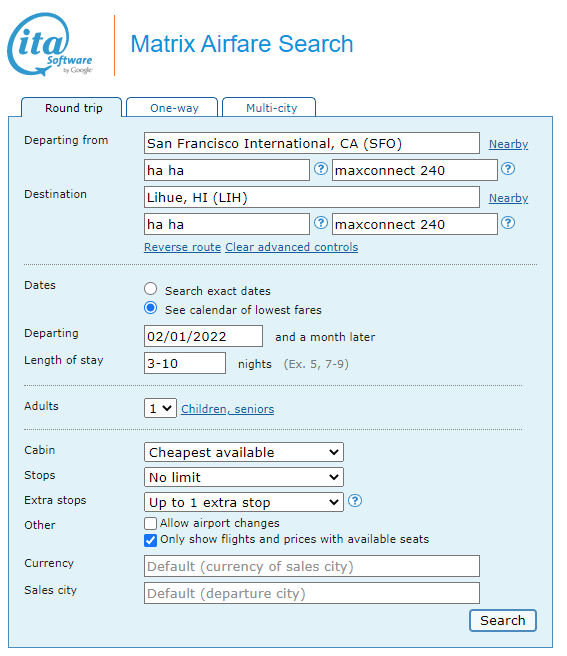Click the 'Allow airport changes' label text
This screenshot has width=567, height=656.
point(220,523)
